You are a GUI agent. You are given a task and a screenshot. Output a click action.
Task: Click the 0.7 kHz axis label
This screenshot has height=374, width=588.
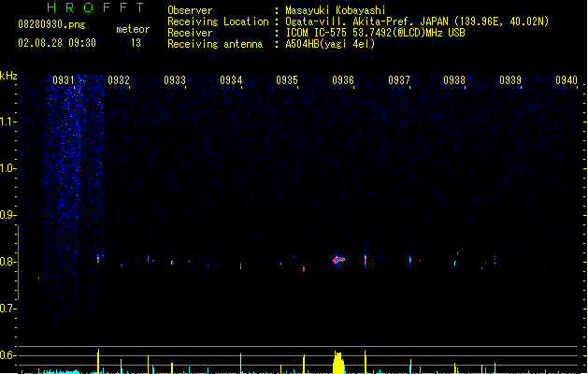tap(7, 309)
